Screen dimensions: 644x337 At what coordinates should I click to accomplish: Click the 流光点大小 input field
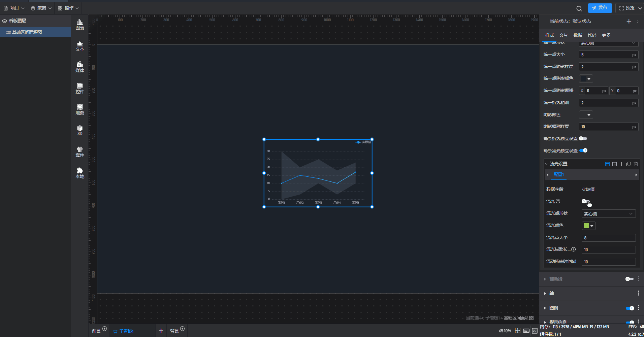click(x=608, y=238)
